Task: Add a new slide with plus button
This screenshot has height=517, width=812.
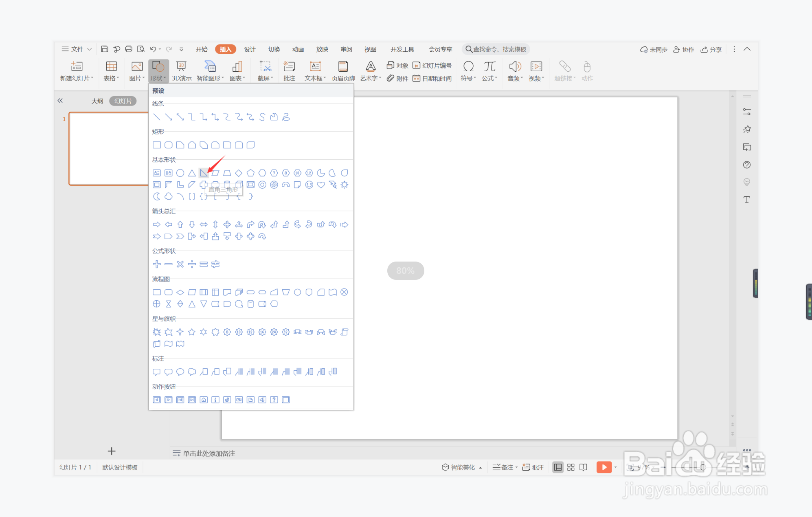Action: 112,451
